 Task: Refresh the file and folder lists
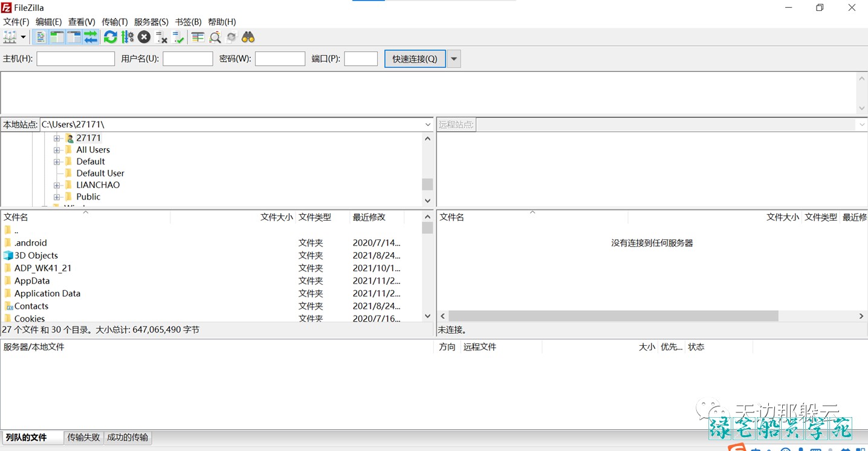click(x=110, y=37)
